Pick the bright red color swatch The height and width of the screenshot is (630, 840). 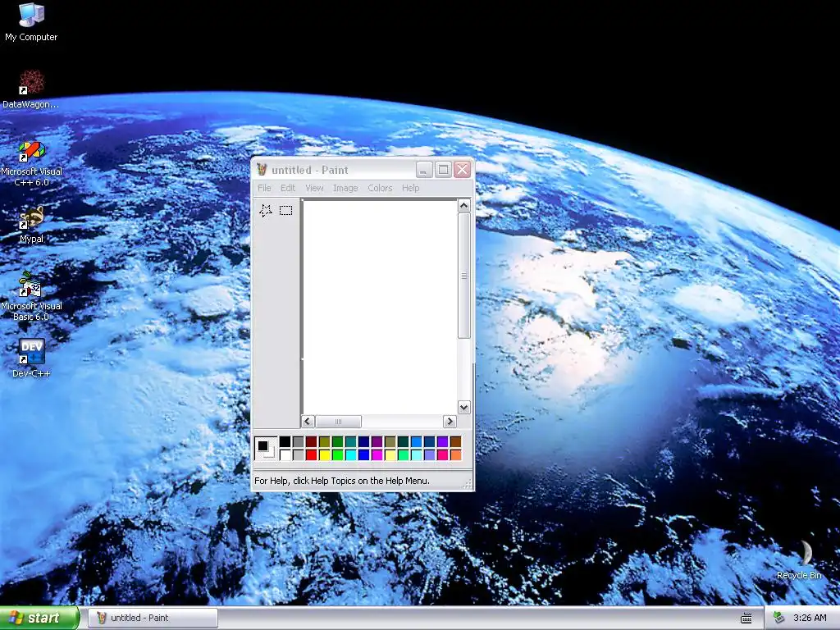[x=311, y=455]
